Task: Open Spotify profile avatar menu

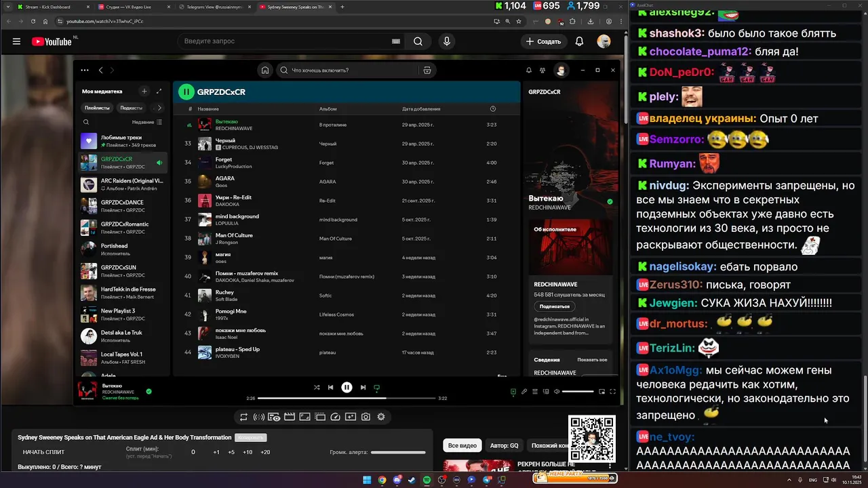Action: 561,70
